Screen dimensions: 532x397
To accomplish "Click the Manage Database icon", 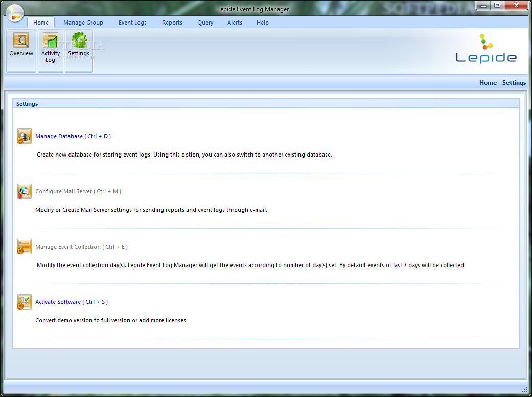I will tap(25, 136).
